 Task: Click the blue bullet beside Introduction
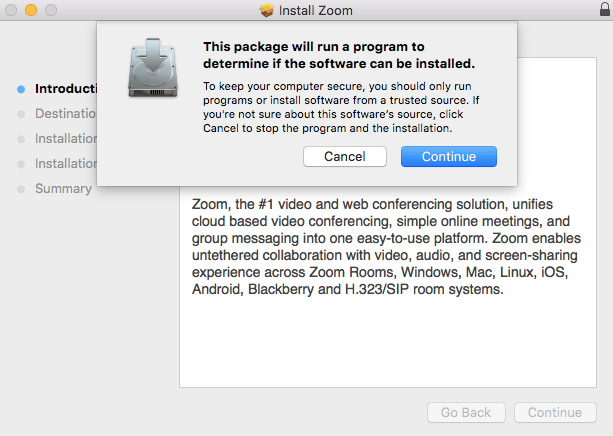21,88
